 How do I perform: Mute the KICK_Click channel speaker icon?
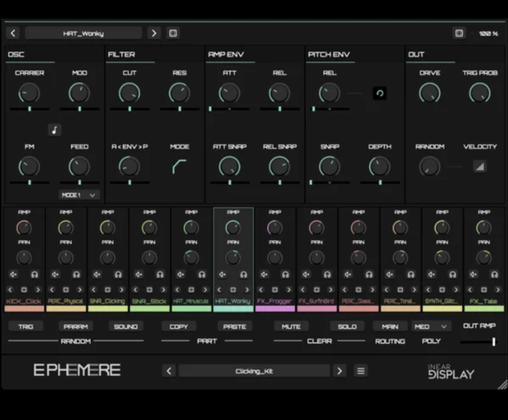tap(13, 275)
